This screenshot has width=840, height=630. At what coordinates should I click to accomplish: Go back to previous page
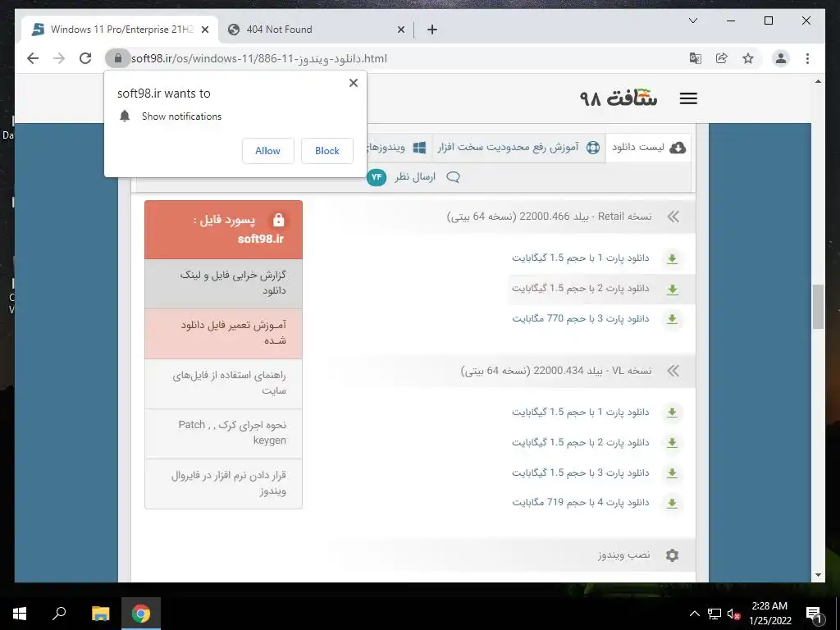[x=33, y=58]
